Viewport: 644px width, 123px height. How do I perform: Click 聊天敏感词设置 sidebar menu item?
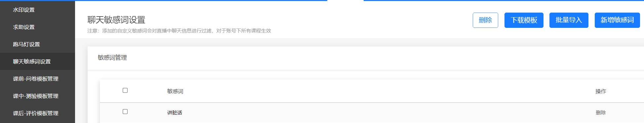click(32, 62)
